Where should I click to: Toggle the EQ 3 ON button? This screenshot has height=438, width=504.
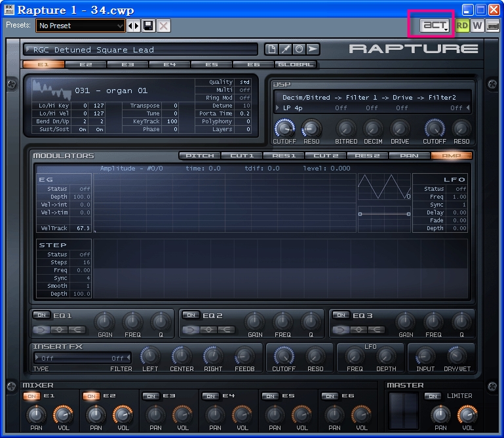tap(341, 315)
